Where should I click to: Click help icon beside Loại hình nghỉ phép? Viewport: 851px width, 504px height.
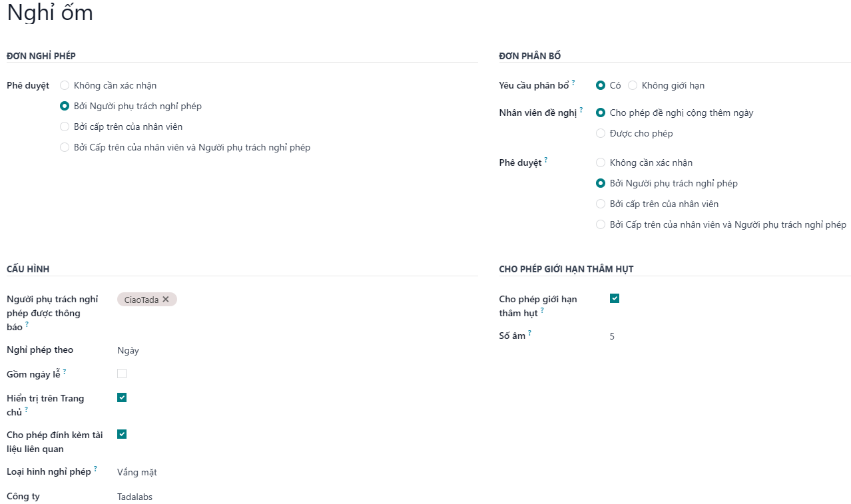[x=95, y=469]
